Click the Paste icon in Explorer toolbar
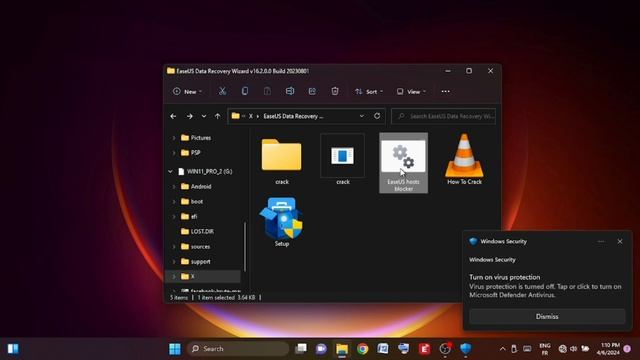This screenshot has width=640, height=360. (x=267, y=91)
